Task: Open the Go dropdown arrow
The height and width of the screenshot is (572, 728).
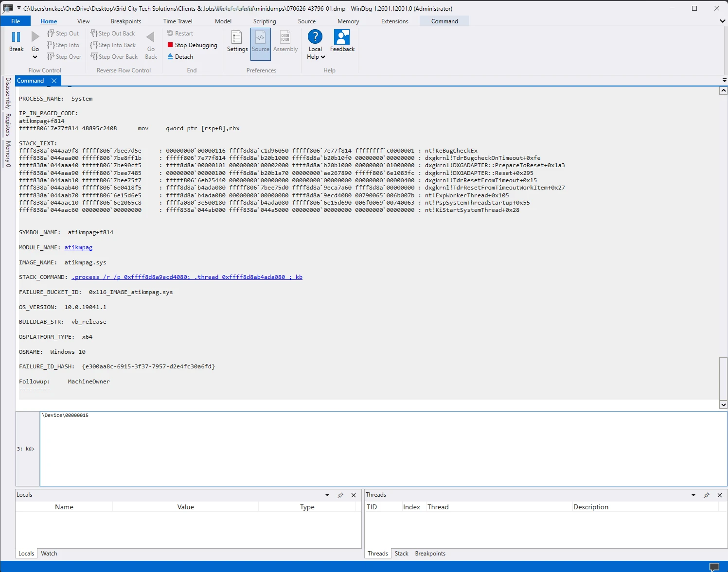Action: (35, 57)
